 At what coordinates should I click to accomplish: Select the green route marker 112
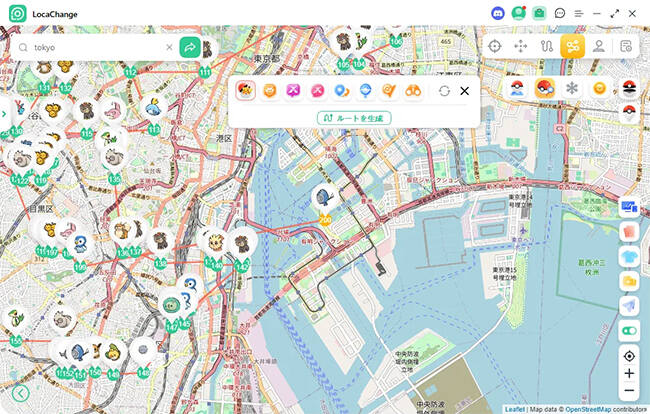click(130, 73)
